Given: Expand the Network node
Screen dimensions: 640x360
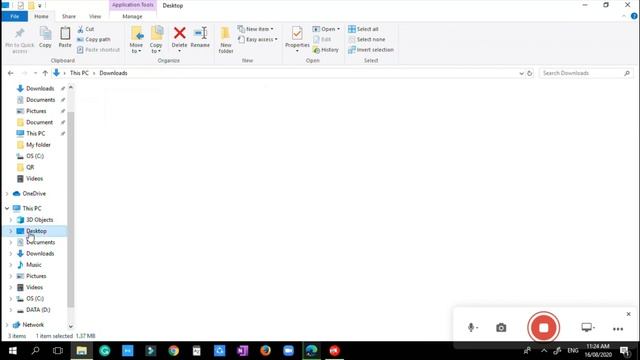Looking at the screenshot, I should pos(7,325).
